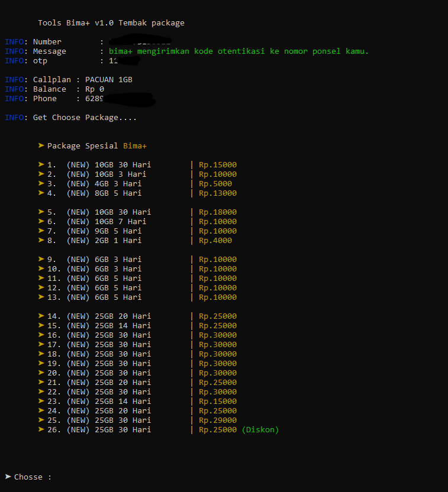Click the yellow arrow before 'Package Spesial'

point(41,145)
